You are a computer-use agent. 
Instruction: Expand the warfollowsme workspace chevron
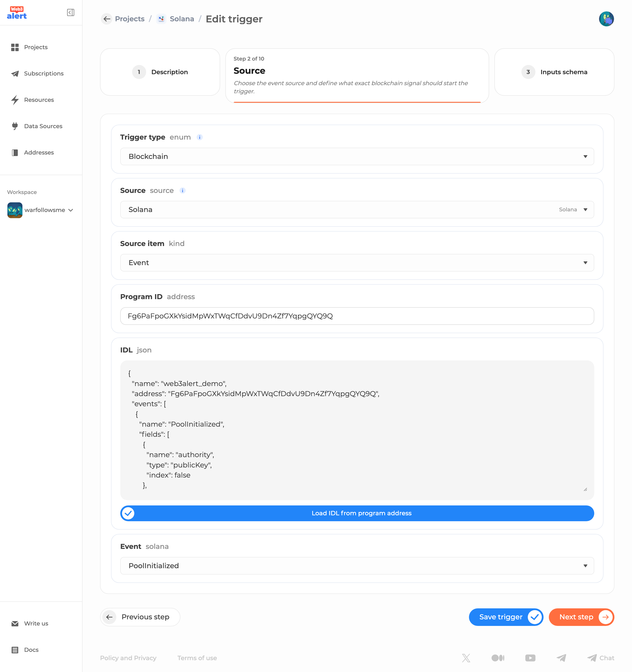pyautogui.click(x=71, y=210)
